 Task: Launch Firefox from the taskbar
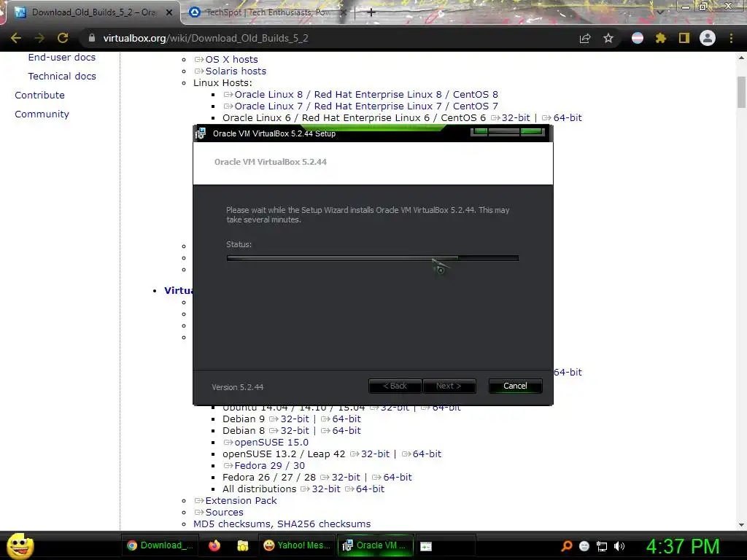point(215,545)
